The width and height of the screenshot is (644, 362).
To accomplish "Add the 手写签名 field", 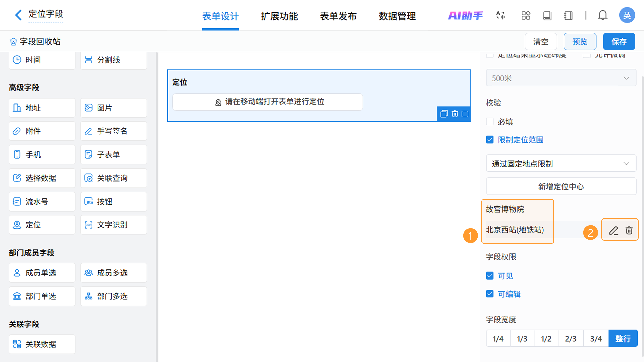I will [114, 131].
